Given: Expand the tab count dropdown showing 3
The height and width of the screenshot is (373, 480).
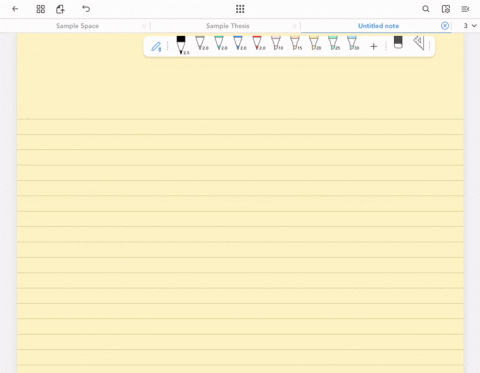Looking at the screenshot, I should [470, 26].
